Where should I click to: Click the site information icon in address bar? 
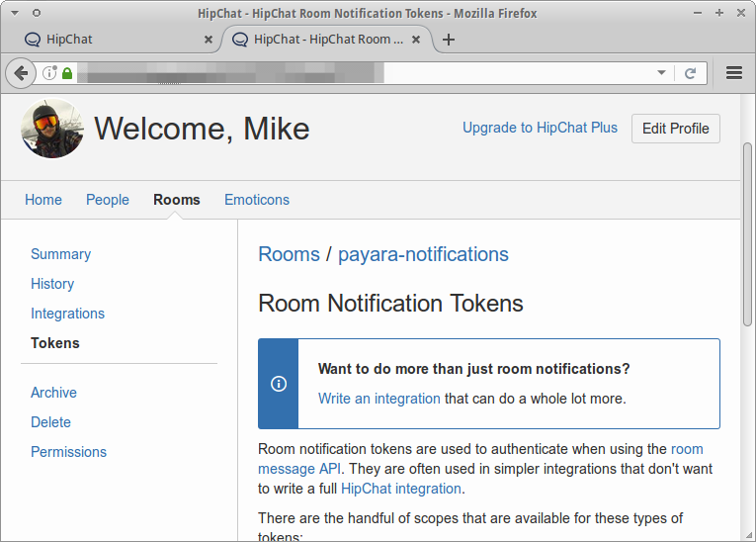tap(49, 73)
